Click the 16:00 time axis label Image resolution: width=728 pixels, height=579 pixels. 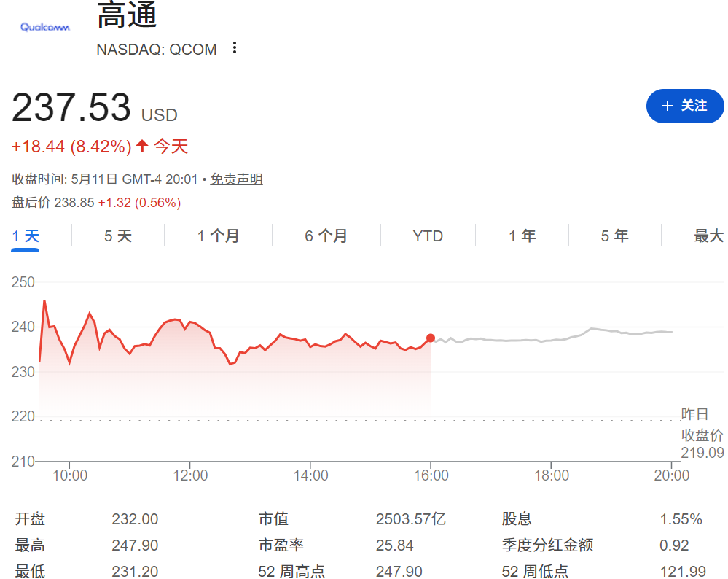pos(431,475)
